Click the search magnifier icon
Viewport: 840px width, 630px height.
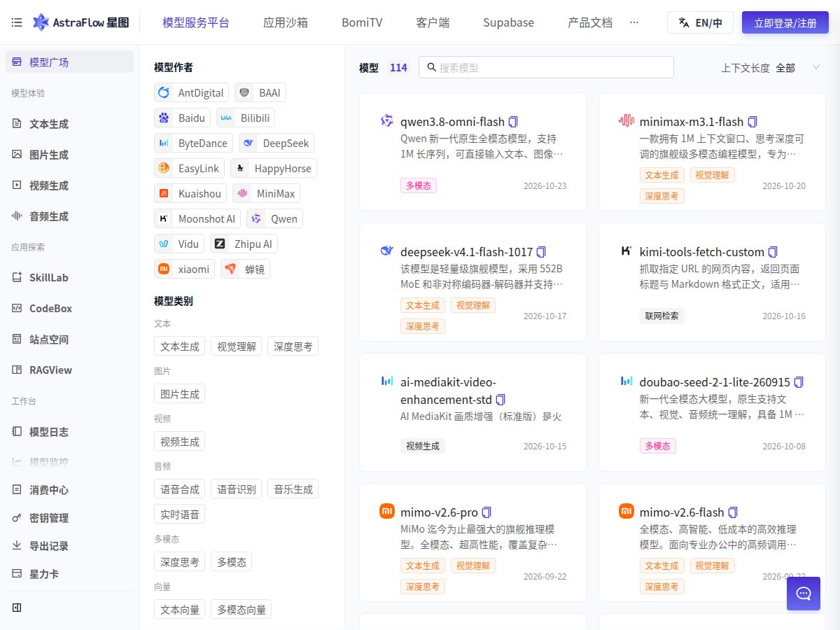pos(432,67)
